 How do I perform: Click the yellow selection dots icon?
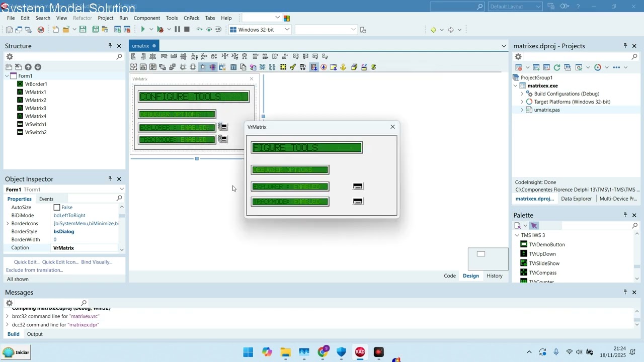(x=283, y=67)
